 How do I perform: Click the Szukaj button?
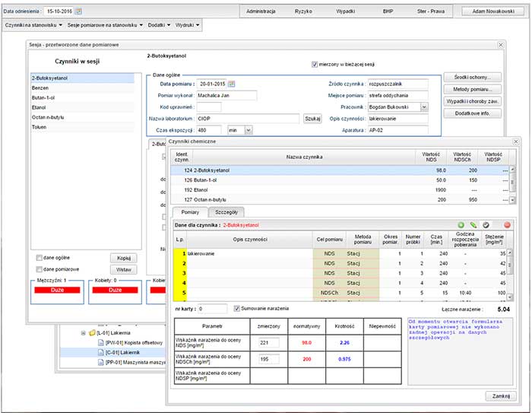312,119
